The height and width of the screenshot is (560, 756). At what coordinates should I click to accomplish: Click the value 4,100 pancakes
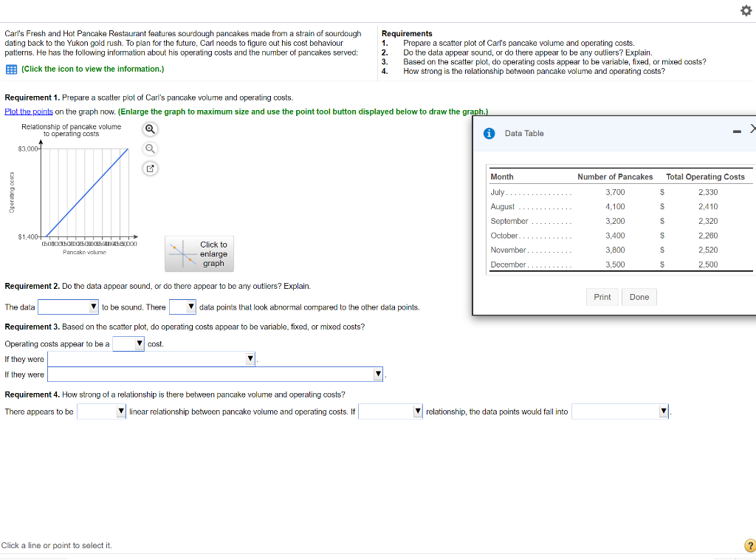point(615,206)
